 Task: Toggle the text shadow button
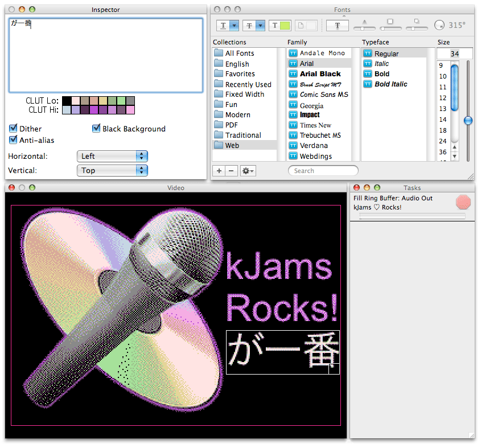337,26
